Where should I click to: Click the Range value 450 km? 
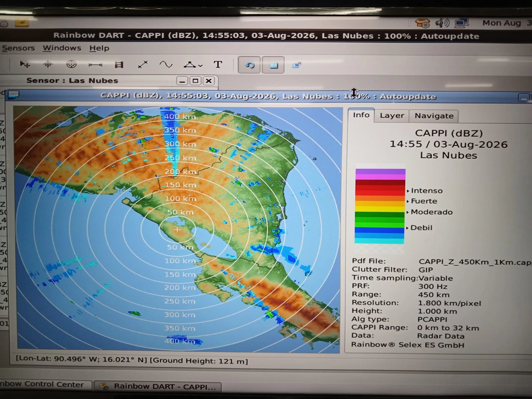[434, 295]
